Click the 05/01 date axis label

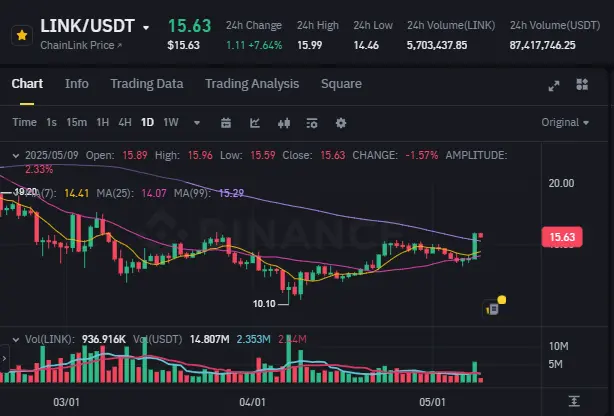[432, 402]
